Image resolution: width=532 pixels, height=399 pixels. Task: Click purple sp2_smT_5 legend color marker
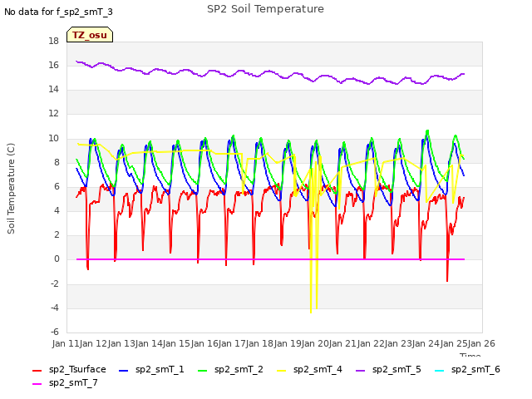point(360,371)
